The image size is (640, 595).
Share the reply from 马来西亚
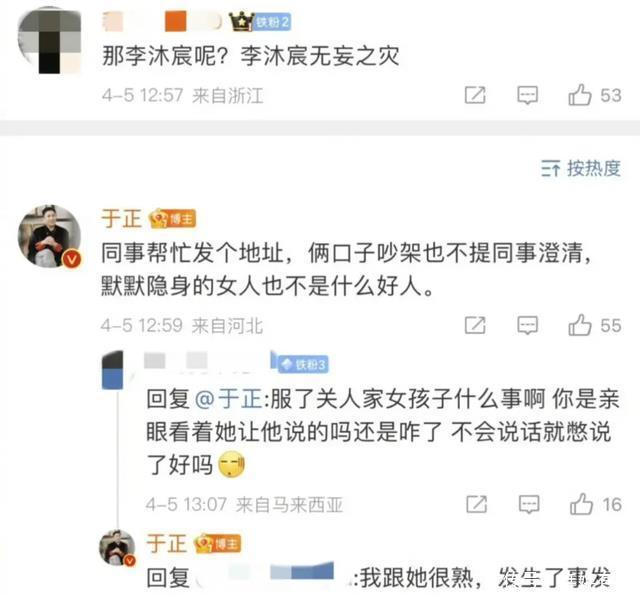point(477,504)
